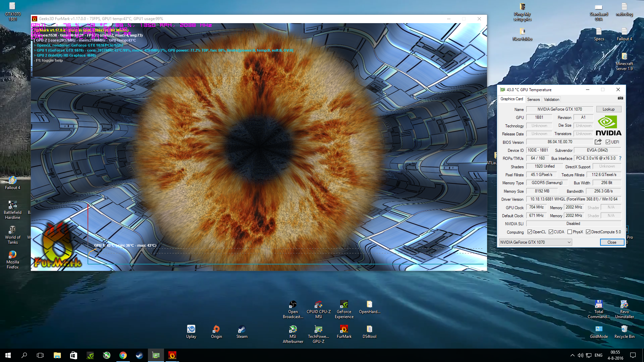Image resolution: width=644 pixels, height=362 pixels.
Task: Open the DS4tool desktop shortcut
Action: pyautogui.click(x=369, y=332)
